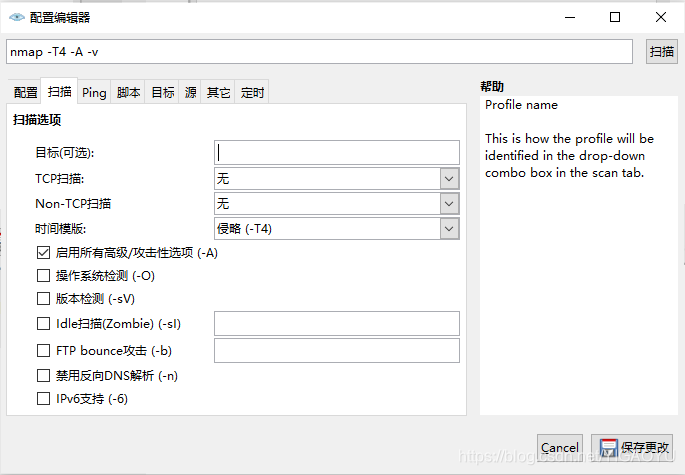Enable Idle扫描(Zombie) (-sI) checkbox
The image size is (685, 475).
pos(43,324)
